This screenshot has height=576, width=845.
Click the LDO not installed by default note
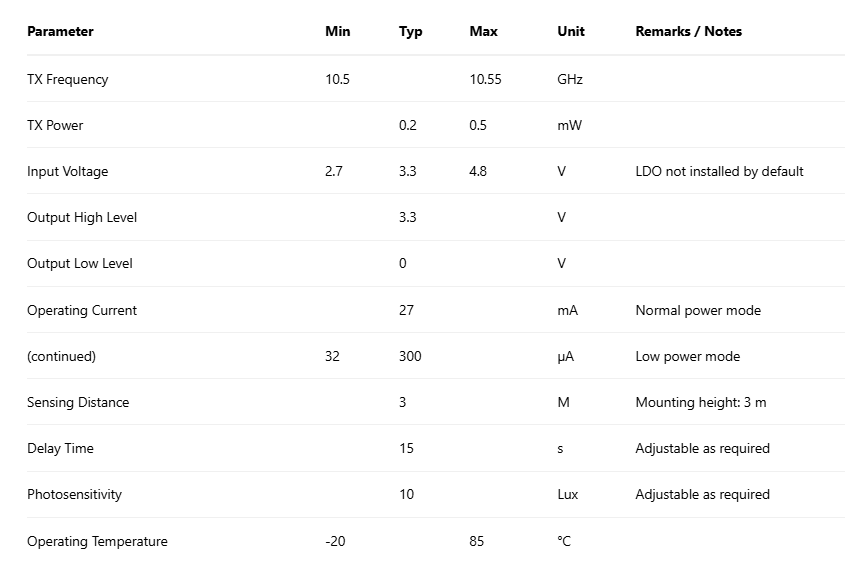(719, 171)
